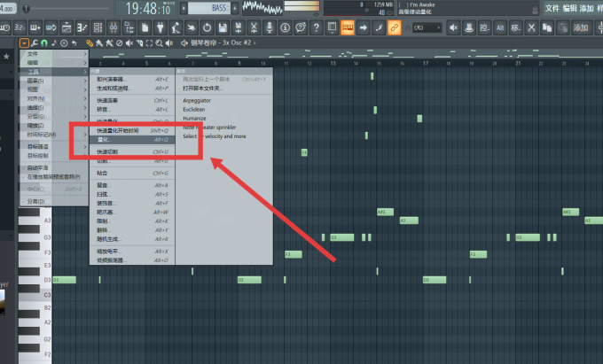Adjust the main pitch slider knob at top

[26, 8]
